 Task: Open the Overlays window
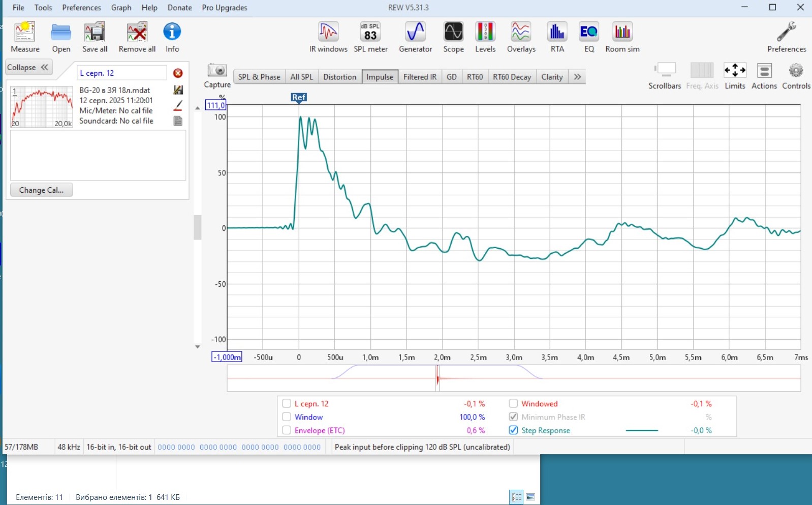pyautogui.click(x=521, y=37)
